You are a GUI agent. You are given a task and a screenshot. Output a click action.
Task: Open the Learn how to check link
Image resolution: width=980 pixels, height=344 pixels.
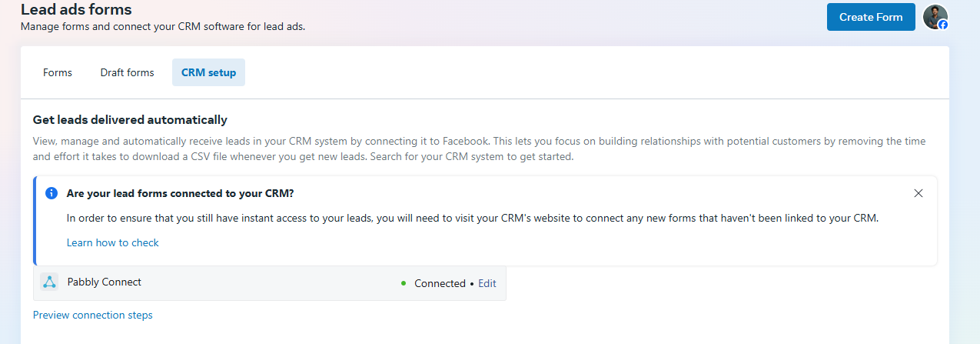pyautogui.click(x=113, y=242)
